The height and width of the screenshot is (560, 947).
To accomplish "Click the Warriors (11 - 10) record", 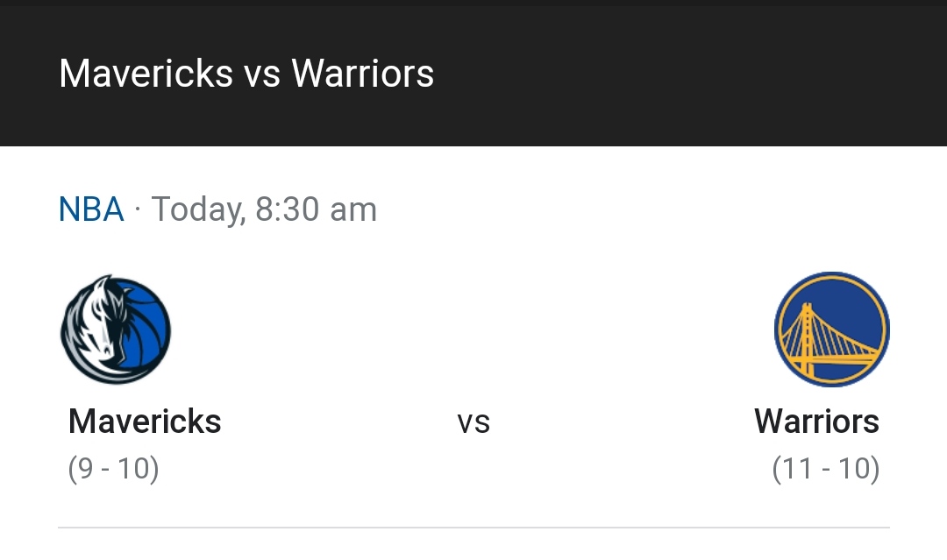I will (x=825, y=469).
